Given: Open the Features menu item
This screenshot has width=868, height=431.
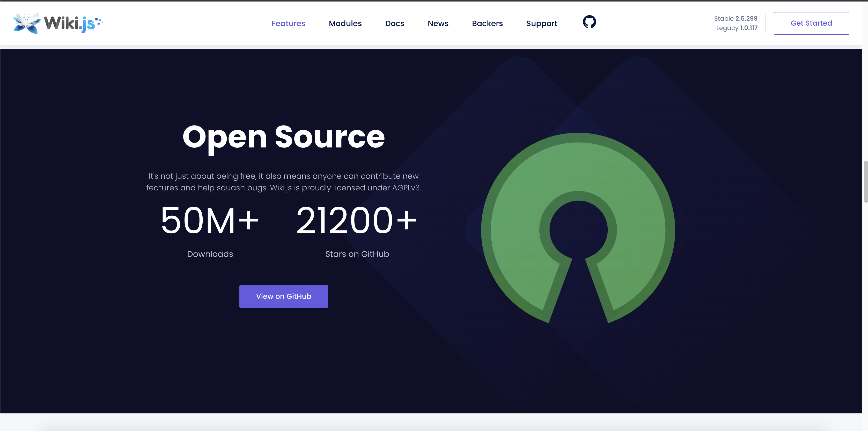Looking at the screenshot, I should coord(288,23).
